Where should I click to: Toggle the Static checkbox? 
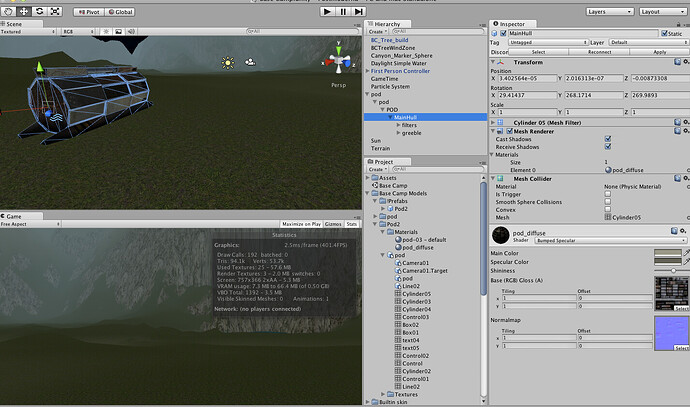click(x=664, y=33)
